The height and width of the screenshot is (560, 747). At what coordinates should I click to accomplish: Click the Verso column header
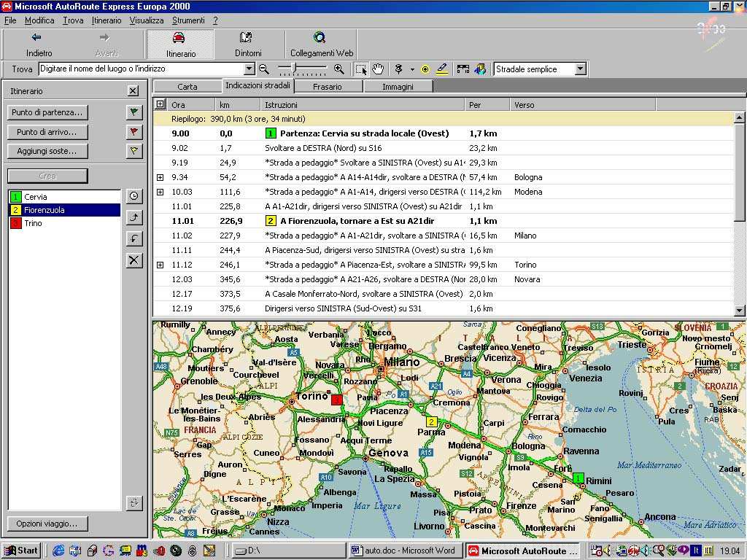point(582,105)
